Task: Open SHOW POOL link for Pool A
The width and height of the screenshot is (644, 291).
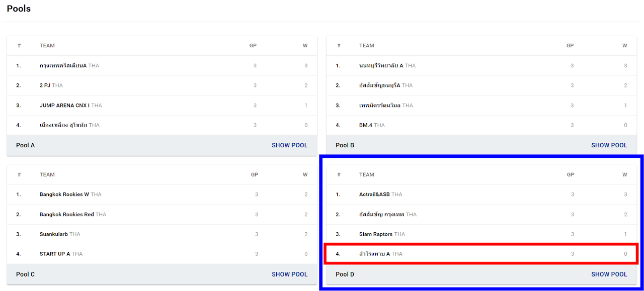Action: (289, 145)
